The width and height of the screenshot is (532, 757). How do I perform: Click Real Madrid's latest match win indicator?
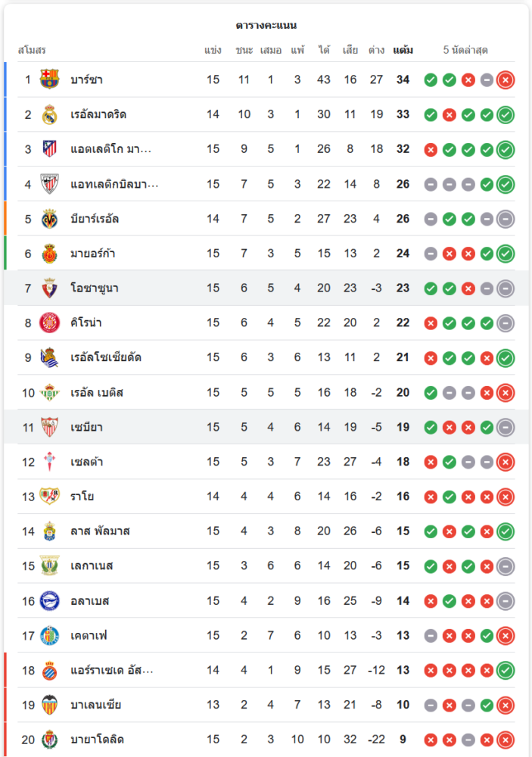(506, 114)
